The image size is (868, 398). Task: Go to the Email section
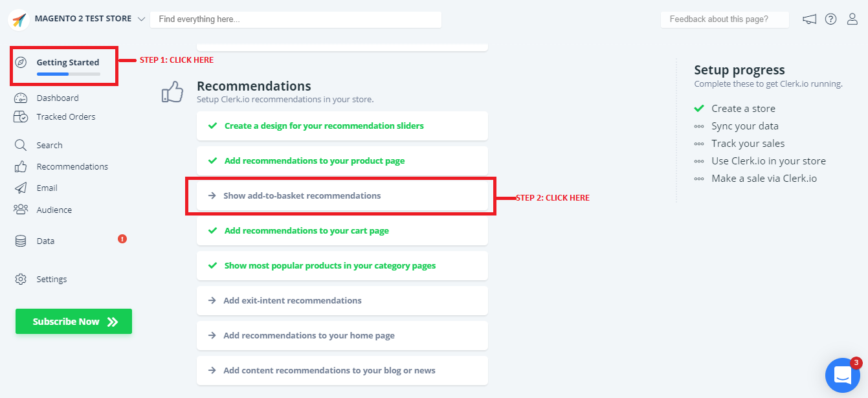click(47, 188)
